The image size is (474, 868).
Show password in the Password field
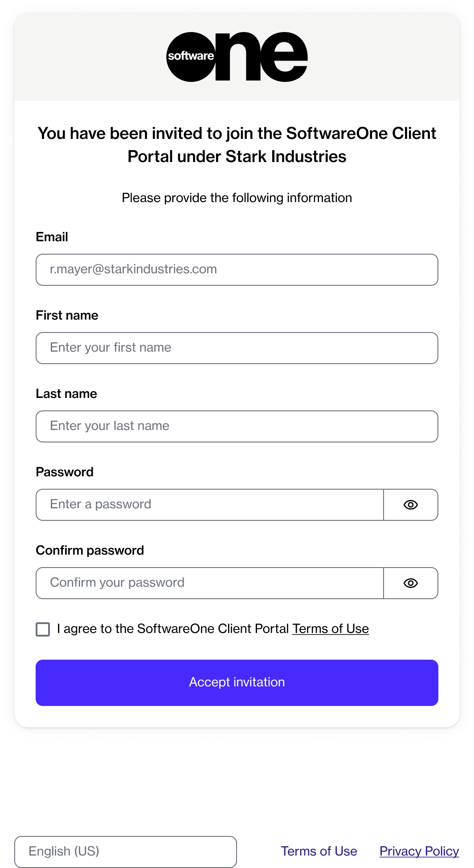point(410,505)
